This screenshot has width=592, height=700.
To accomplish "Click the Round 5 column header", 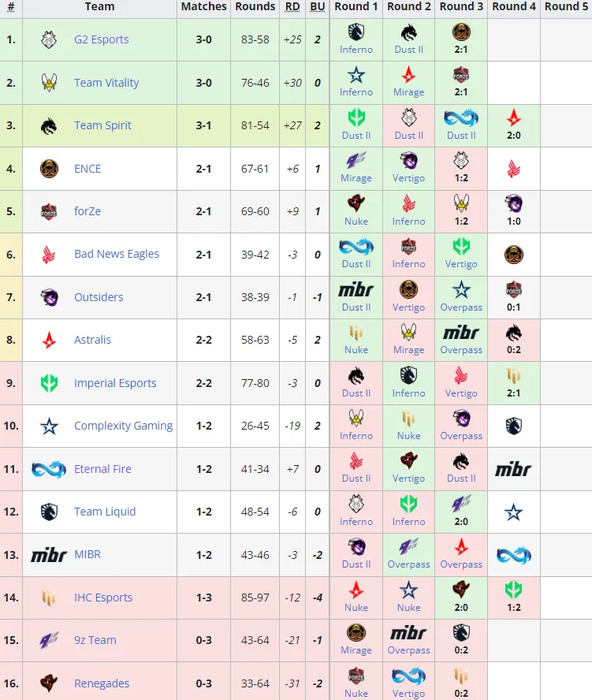I will [566, 6].
